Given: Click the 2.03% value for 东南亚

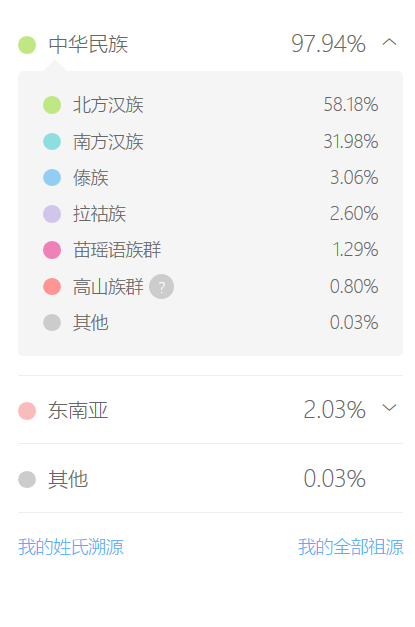Looking at the screenshot, I should [x=335, y=409].
